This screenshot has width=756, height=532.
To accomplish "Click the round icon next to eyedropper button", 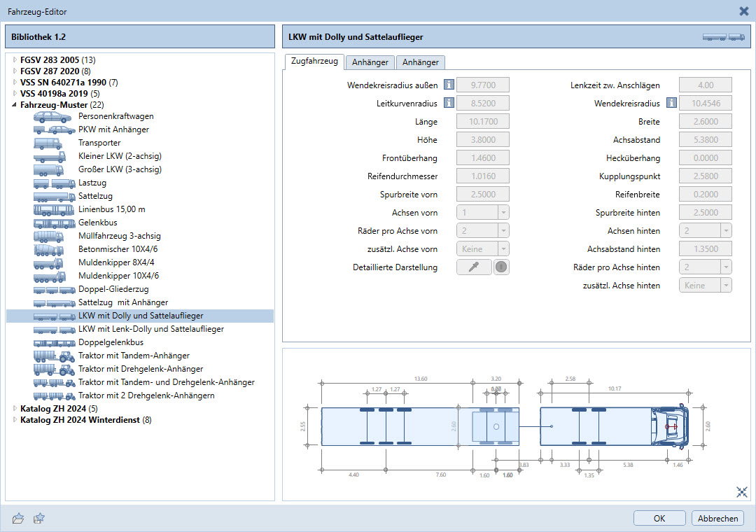I will click(x=501, y=267).
